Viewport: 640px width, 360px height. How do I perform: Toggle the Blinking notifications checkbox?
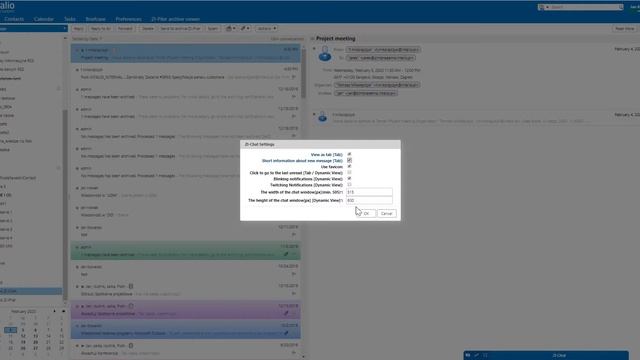click(x=349, y=179)
